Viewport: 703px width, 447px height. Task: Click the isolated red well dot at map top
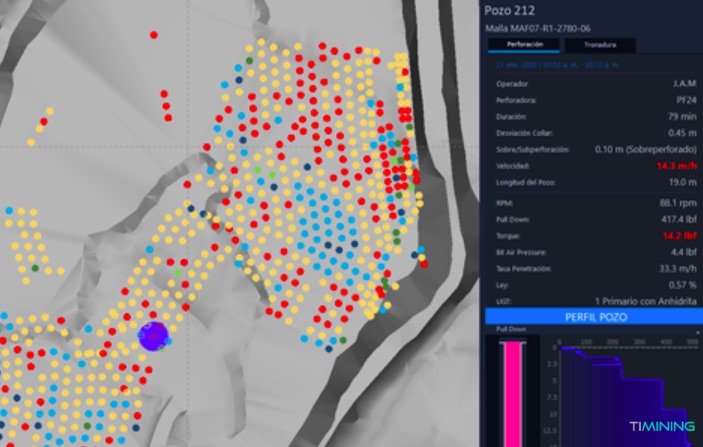coord(153,35)
